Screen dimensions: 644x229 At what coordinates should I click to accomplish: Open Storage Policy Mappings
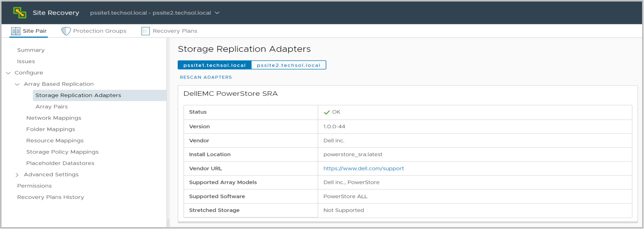pos(62,152)
